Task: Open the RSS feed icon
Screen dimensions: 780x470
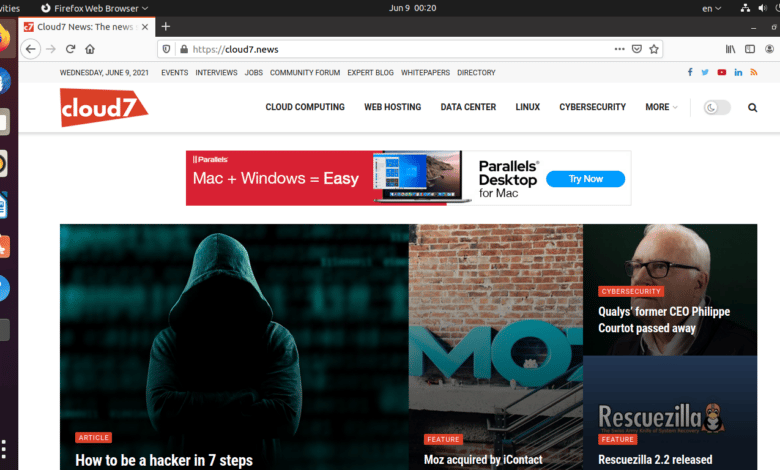Action: pyautogui.click(x=754, y=72)
